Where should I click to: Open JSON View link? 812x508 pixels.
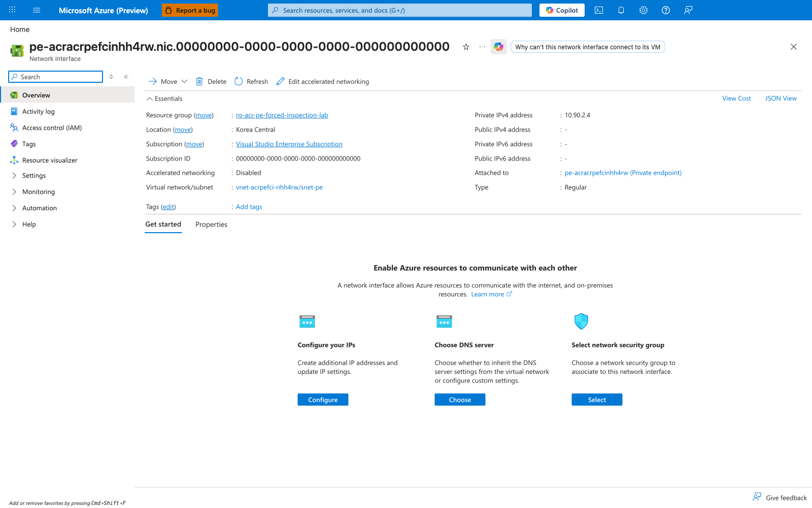click(x=781, y=99)
